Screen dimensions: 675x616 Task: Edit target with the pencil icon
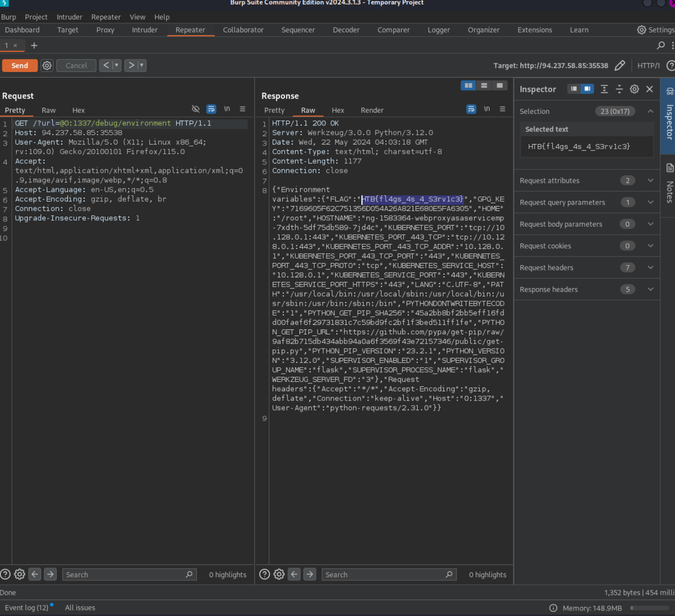click(620, 65)
